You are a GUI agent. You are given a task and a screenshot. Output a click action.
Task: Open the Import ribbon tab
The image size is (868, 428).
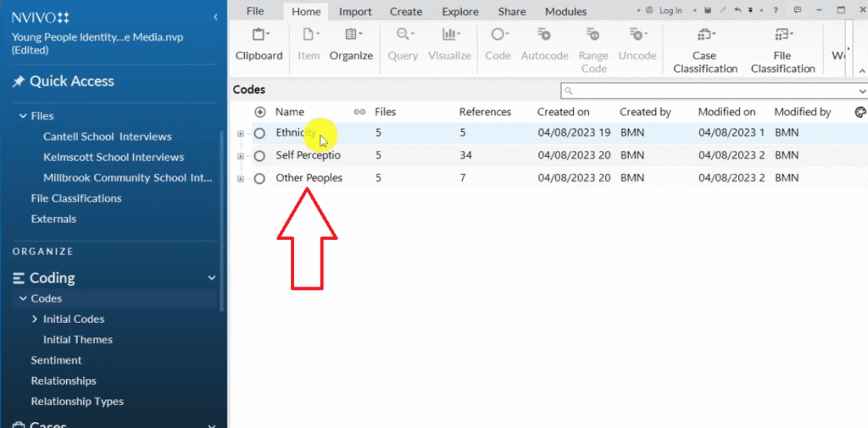(355, 12)
